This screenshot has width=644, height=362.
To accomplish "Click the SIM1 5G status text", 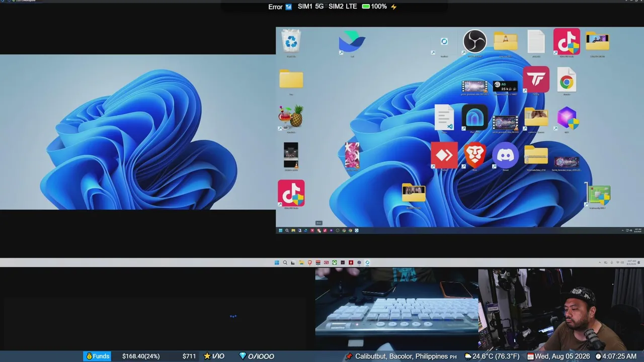I will pyautogui.click(x=310, y=7).
